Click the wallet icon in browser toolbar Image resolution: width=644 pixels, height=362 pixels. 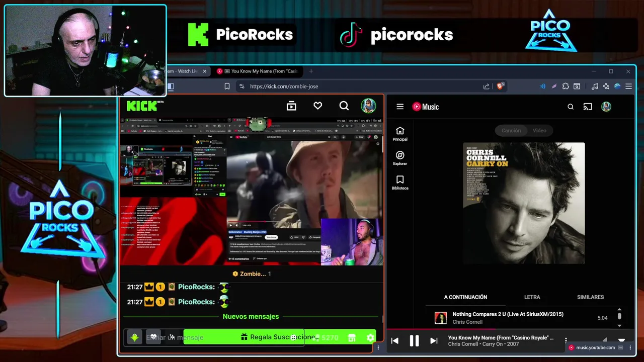point(577,86)
